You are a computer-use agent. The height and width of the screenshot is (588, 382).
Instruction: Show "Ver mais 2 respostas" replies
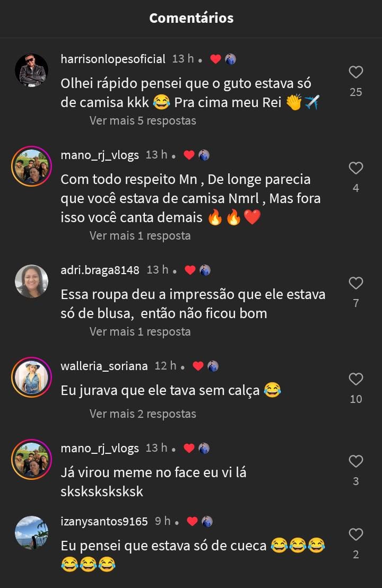click(x=143, y=414)
